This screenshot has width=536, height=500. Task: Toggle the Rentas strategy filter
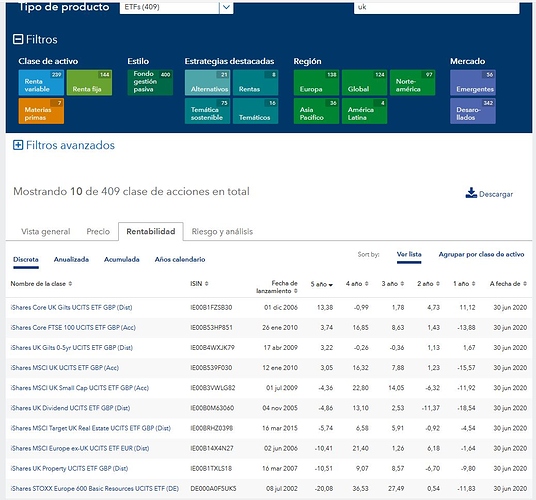(255, 83)
